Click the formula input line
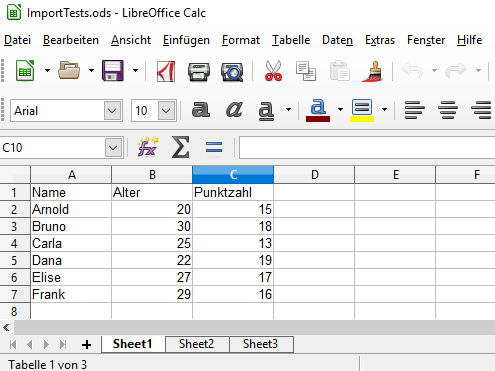This screenshot has height=371, width=495. coord(367,147)
